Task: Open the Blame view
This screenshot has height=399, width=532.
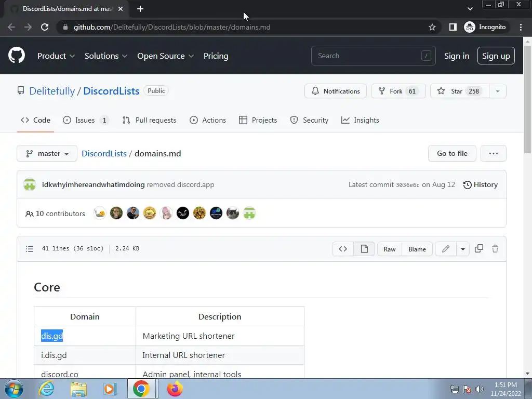Action: [x=417, y=249]
